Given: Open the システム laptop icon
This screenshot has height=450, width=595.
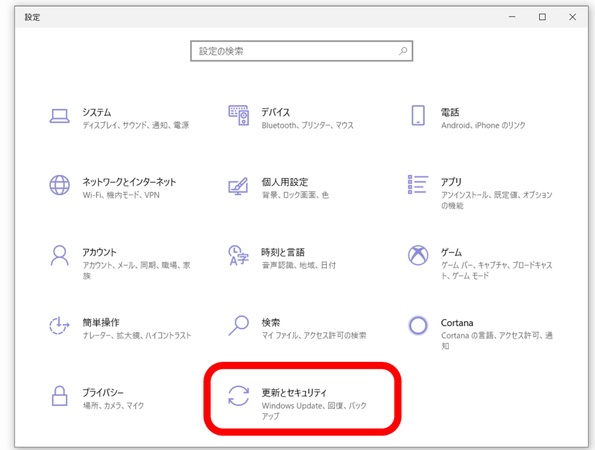Looking at the screenshot, I should tap(60, 116).
